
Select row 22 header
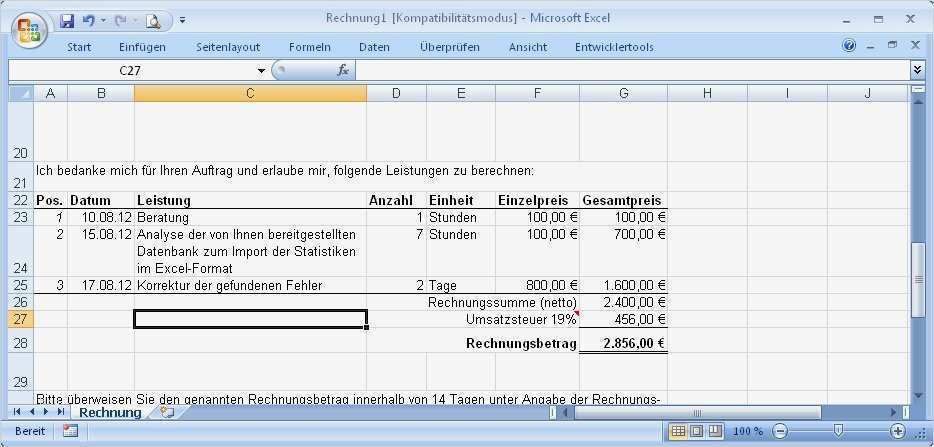click(20, 200)
